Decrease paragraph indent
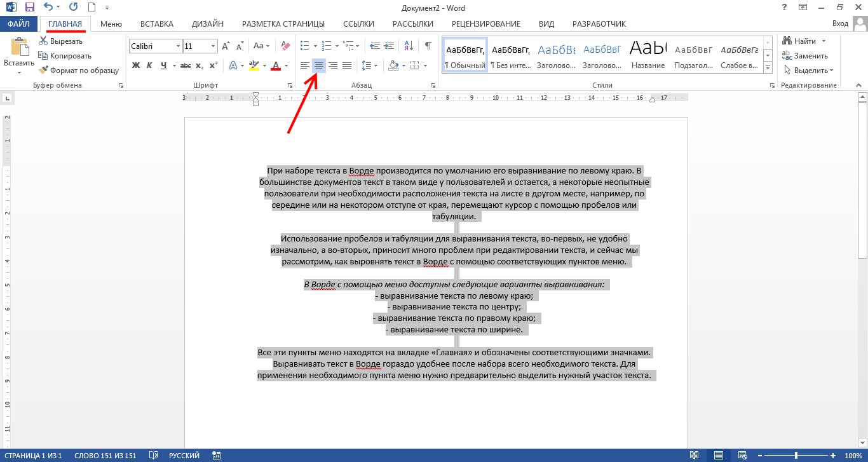Screen dimensions: 868x462 [375, 46]
